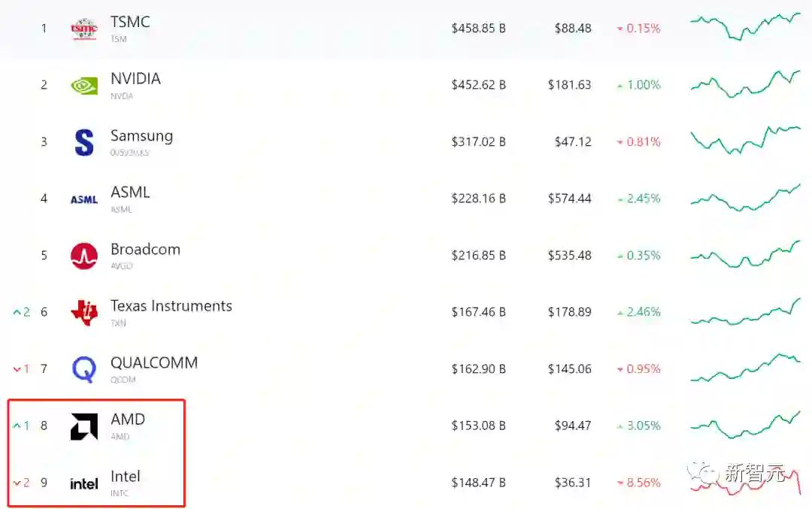Click AMD's $153.08 B market cap

click(478, 426)
